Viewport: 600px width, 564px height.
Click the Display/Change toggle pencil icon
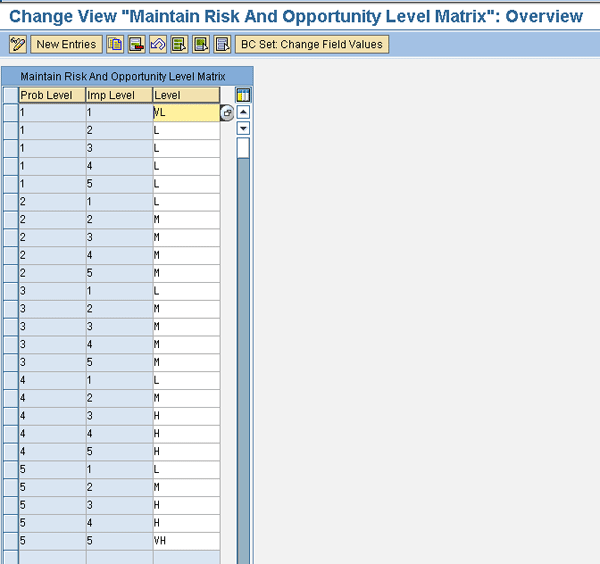(x=17, y=44)
